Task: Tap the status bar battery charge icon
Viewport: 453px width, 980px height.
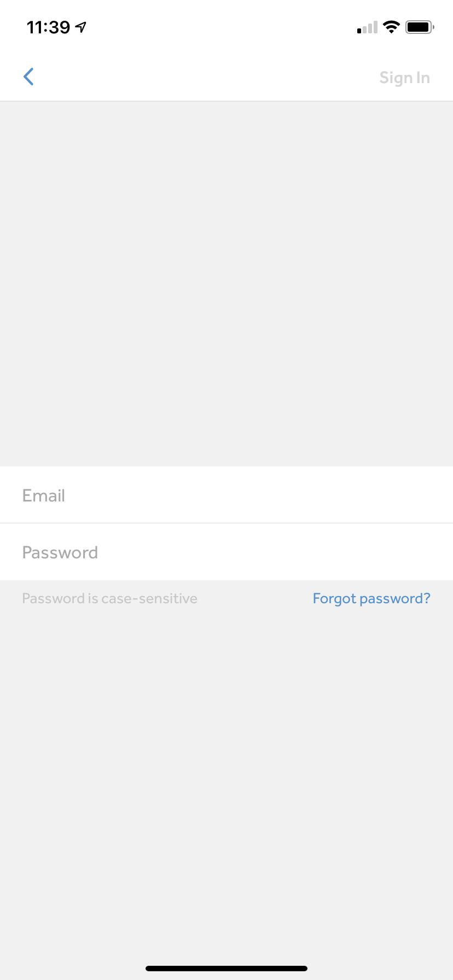Action: pyautogui.click(x=419, y=26)
